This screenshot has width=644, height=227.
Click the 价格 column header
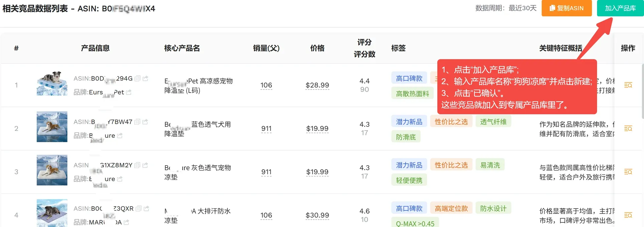coord(317,48)
